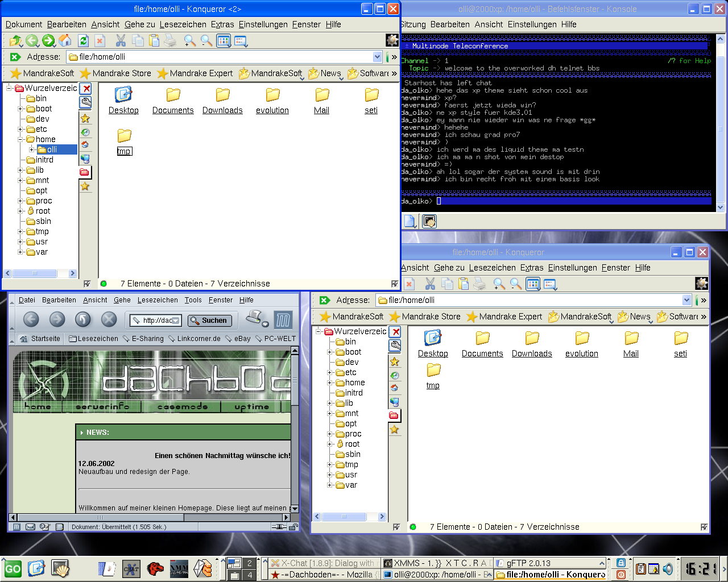Launch X-Chat from the panel icon

[131, 568]
